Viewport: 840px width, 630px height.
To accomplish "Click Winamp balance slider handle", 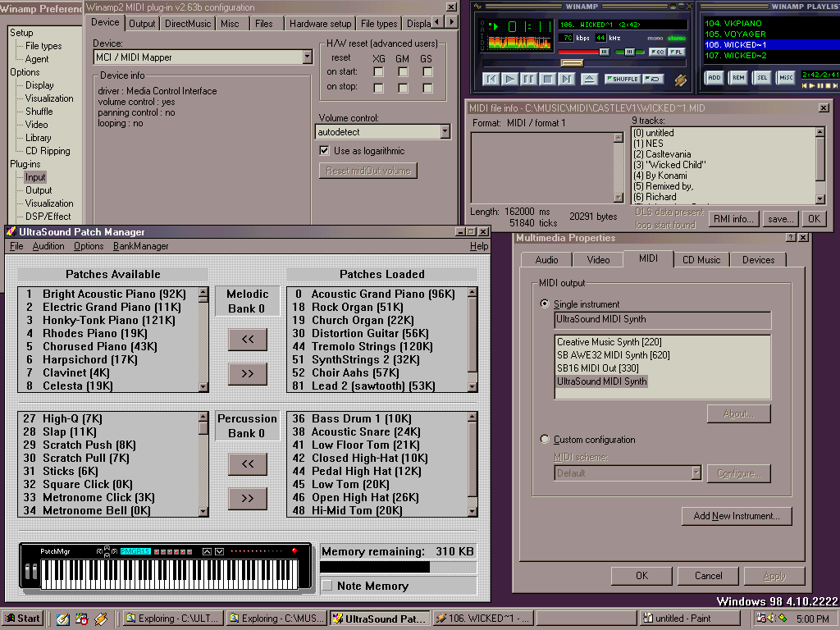I will coord(630,52).
